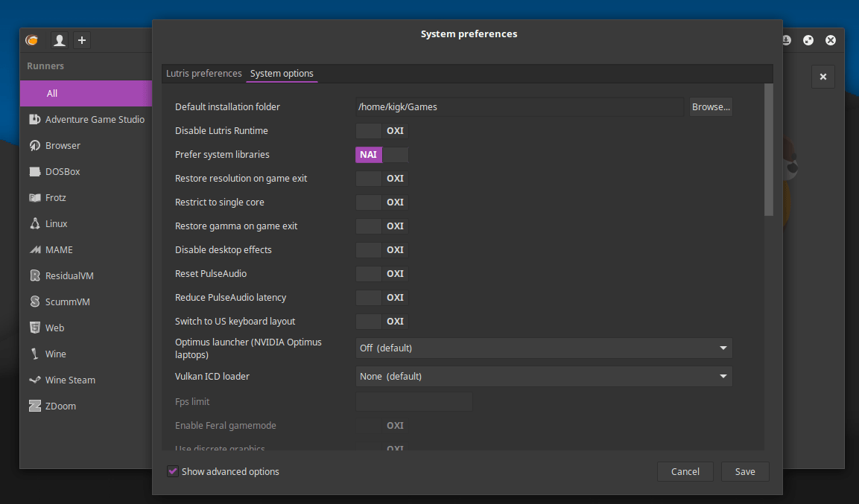Enable Disable desktop effects switch
859x504 pixels.
tap(382, 249)
